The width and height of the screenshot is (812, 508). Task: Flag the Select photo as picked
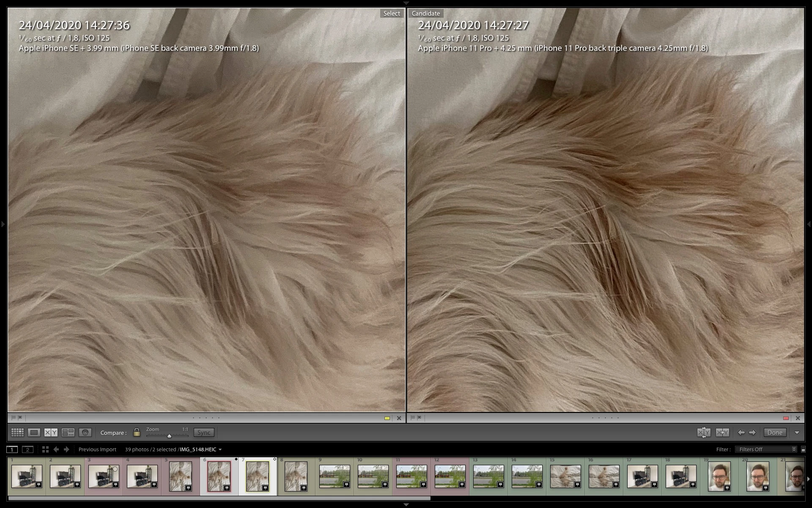click(x=13, y=417)
